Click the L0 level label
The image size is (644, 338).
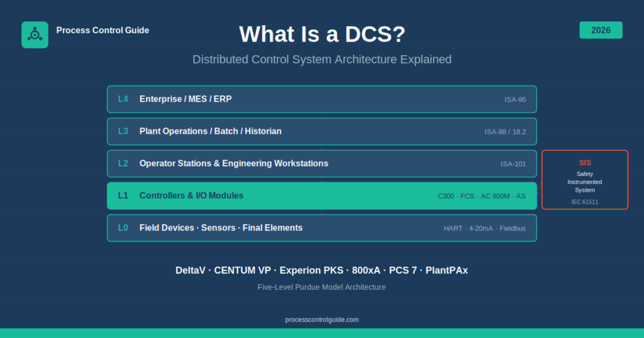(123, 227)
